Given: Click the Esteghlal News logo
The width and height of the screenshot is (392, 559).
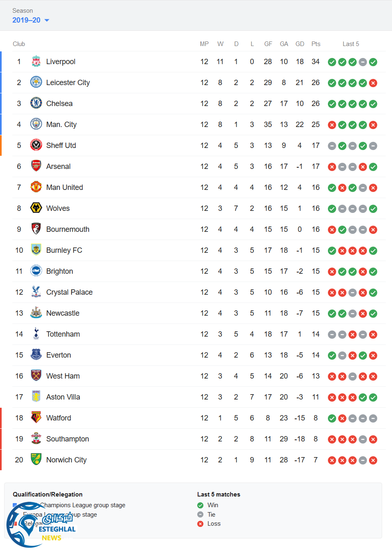Looking at the screenshot, I should tap(41, 525).
